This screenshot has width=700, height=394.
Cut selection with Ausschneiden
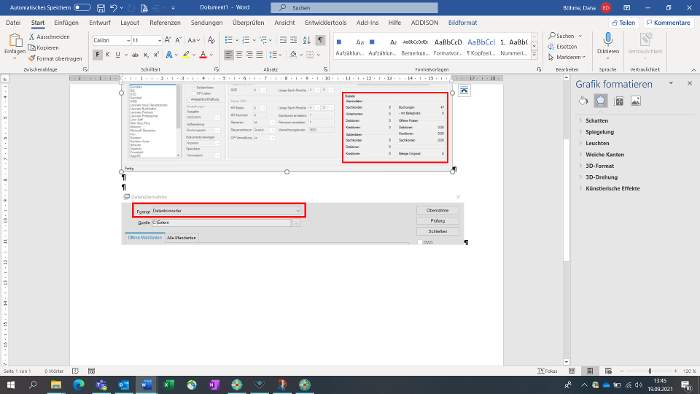[49, 37]
